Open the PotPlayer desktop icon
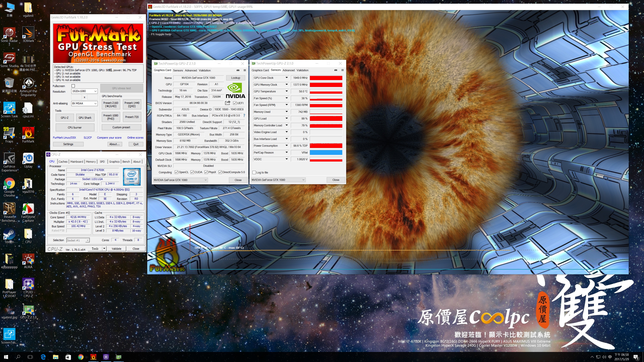This screenshot has height=362, width=644. click(9, 288)
